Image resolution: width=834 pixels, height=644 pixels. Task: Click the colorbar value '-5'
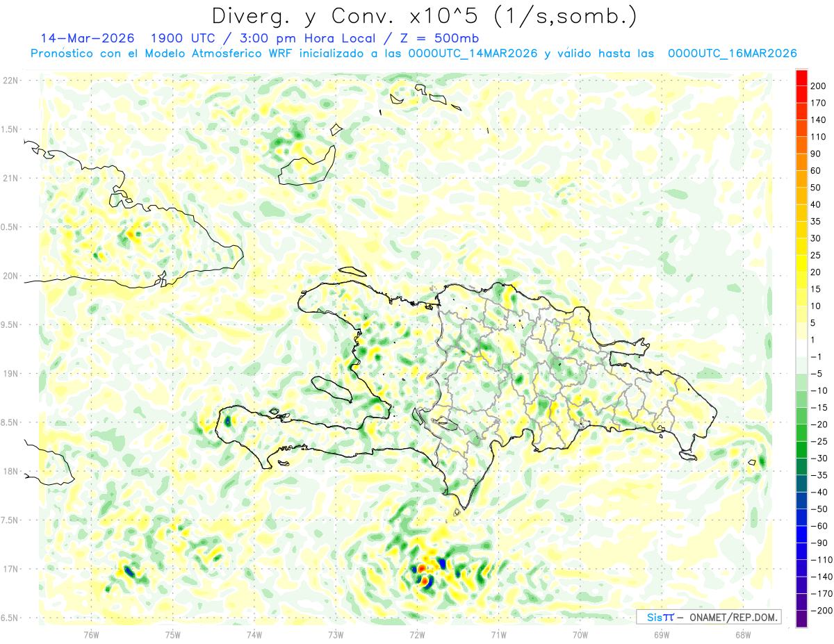point(817,374)
